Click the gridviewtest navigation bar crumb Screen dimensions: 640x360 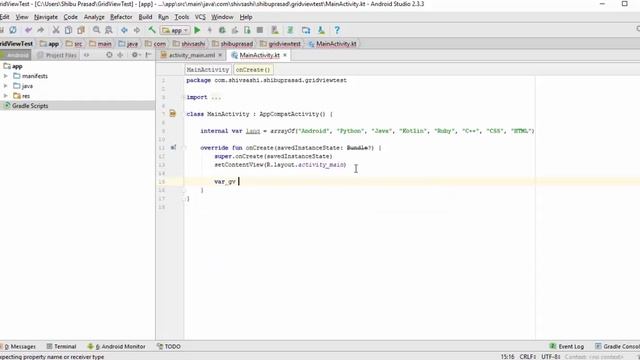point(280,44)
